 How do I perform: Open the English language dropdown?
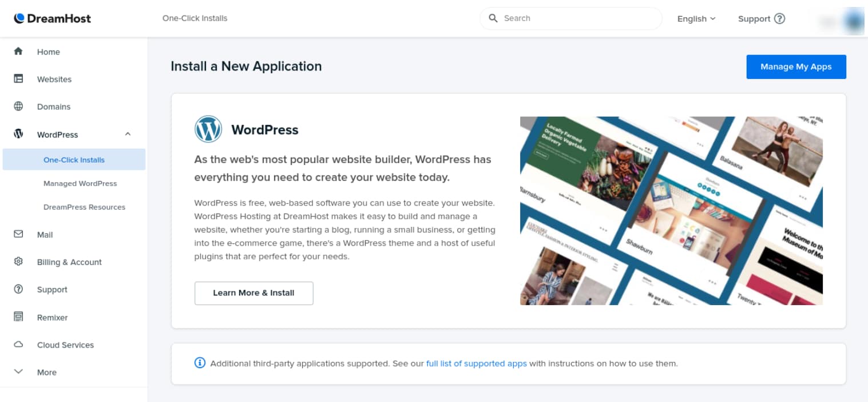tap(695, 18)
